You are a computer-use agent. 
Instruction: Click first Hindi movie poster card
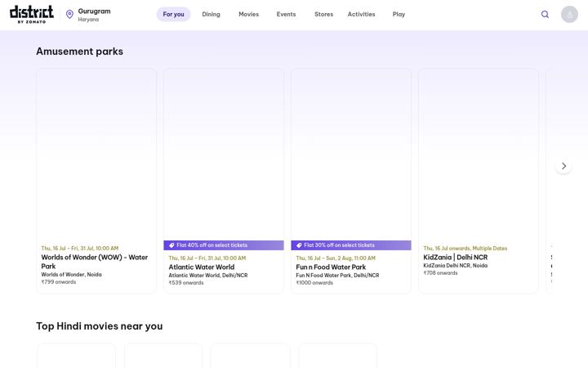(76, 356)
